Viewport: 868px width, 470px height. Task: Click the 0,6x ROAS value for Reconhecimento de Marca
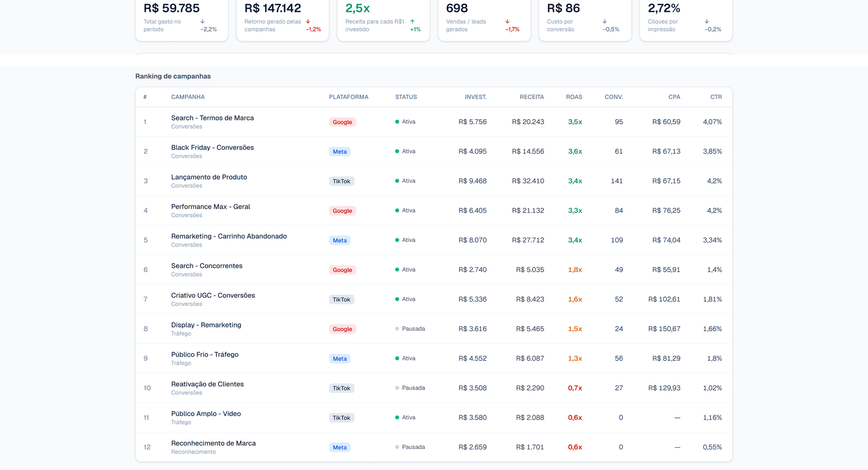click(x=575, y=447)
